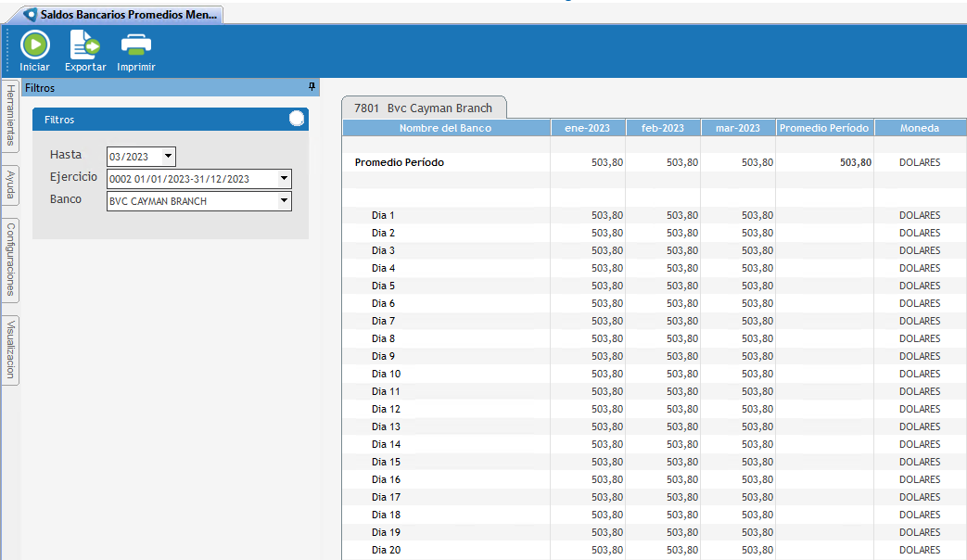Click the feb-2023 column header

point(663,128)
